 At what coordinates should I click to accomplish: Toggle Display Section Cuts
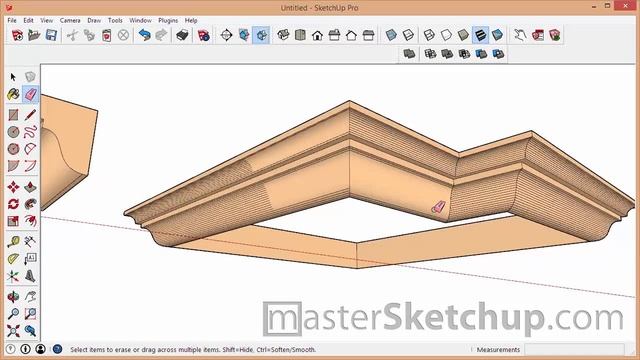click(x=261, y=35)
